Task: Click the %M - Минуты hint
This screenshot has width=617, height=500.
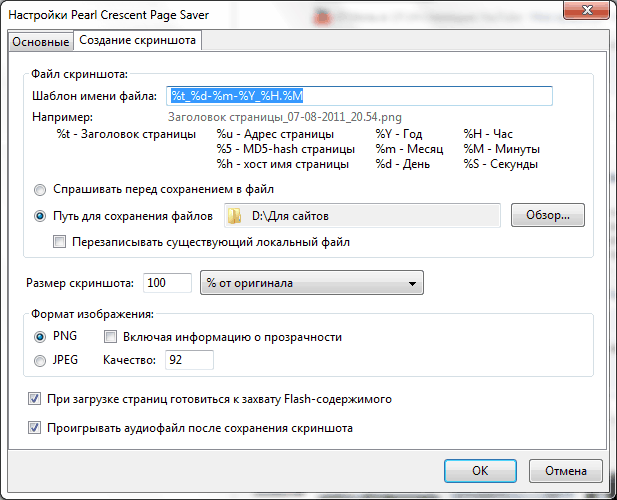Action: click(x=502, y=149)
